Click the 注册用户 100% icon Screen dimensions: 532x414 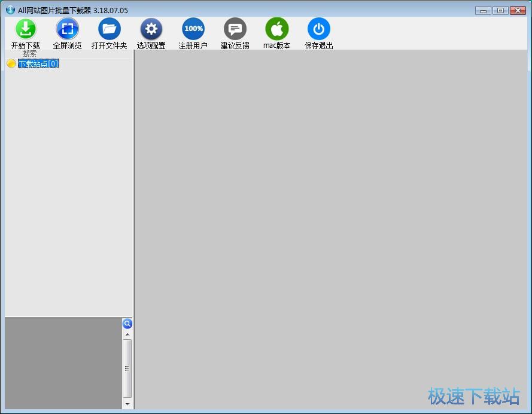tap(193, 29)
